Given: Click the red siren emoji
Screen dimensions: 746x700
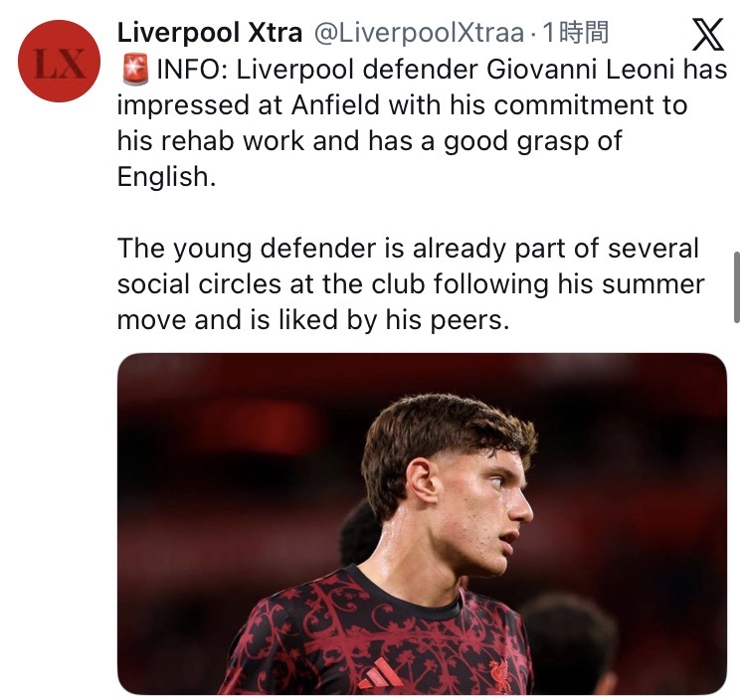Looking at the screenshot, I should click(133, 70).
